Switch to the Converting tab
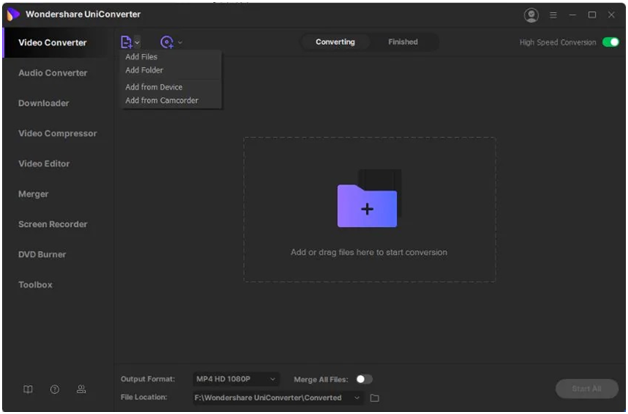628x414 pixels. (335, 42)
